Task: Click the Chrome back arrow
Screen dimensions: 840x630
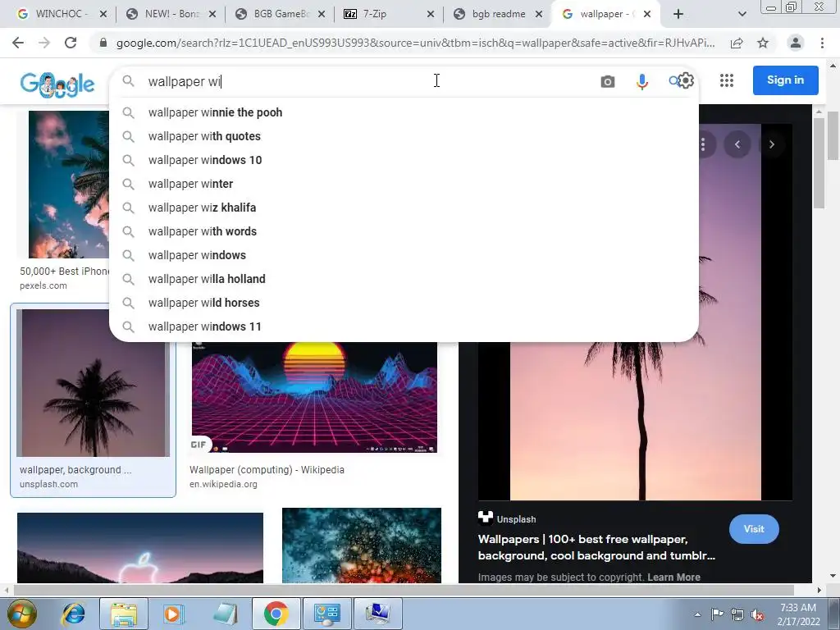Action: click(18, 43)
